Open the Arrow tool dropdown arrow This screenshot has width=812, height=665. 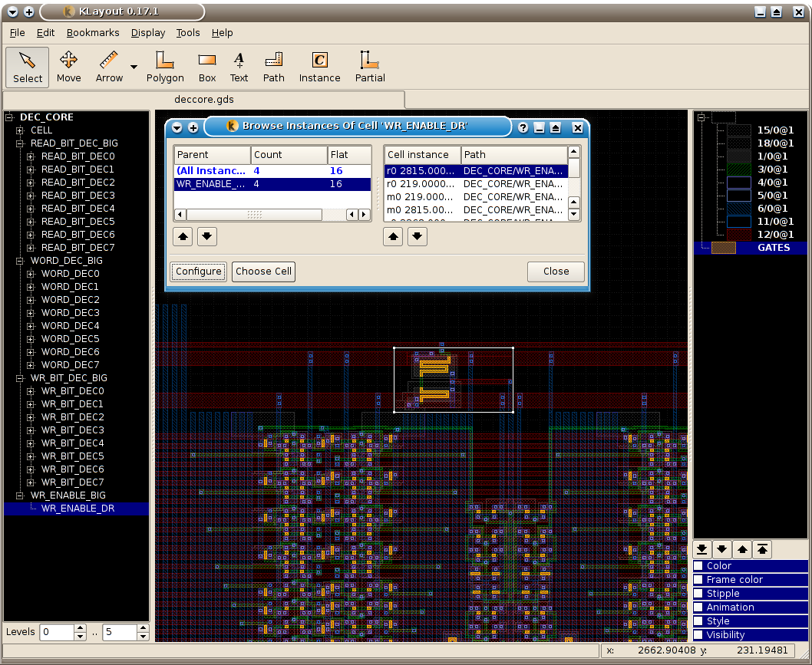[134, 67]
